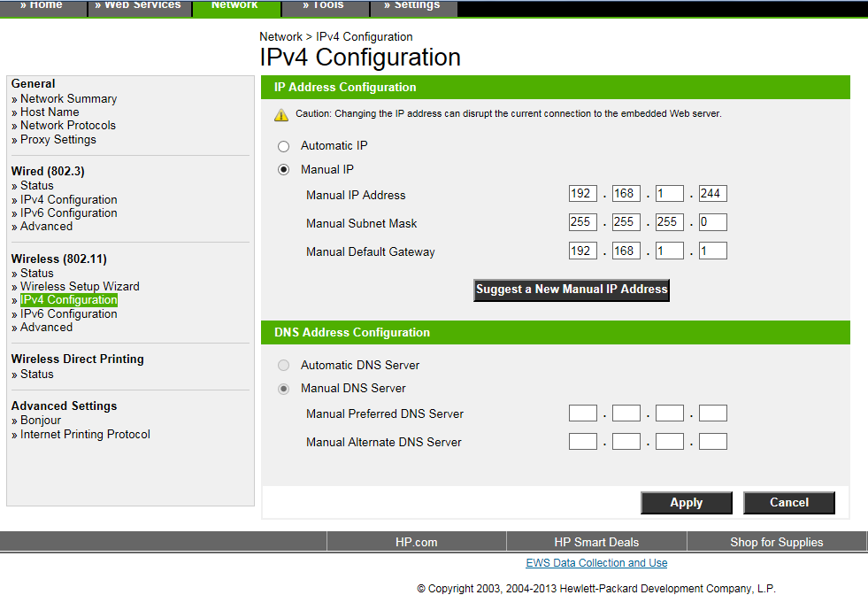This screenshot has height=595, width=868.
Task: Click the Apply button
Action: point(686,502)
